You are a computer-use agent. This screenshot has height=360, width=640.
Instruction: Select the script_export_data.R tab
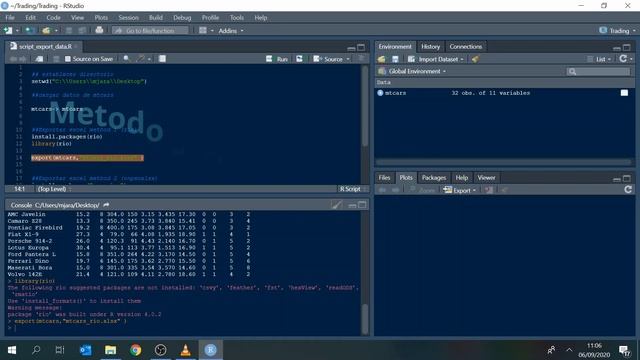click(x=45, y=47)
